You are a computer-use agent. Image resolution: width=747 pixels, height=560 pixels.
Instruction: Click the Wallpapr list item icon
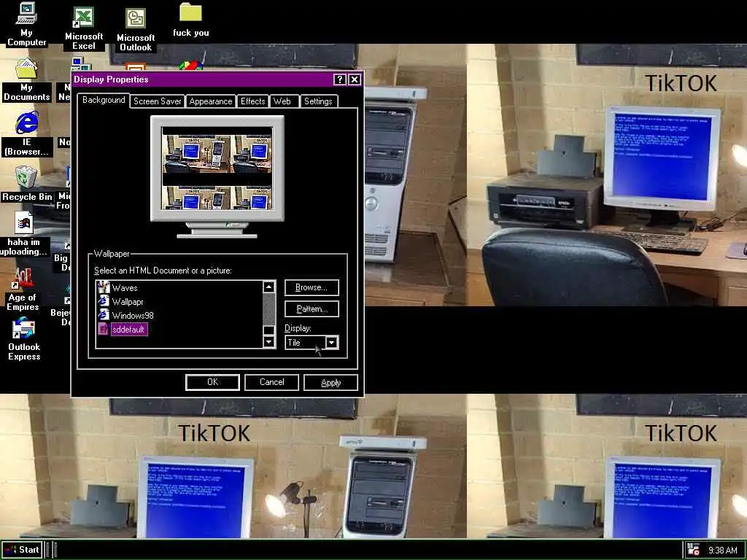tap(103, 301)
